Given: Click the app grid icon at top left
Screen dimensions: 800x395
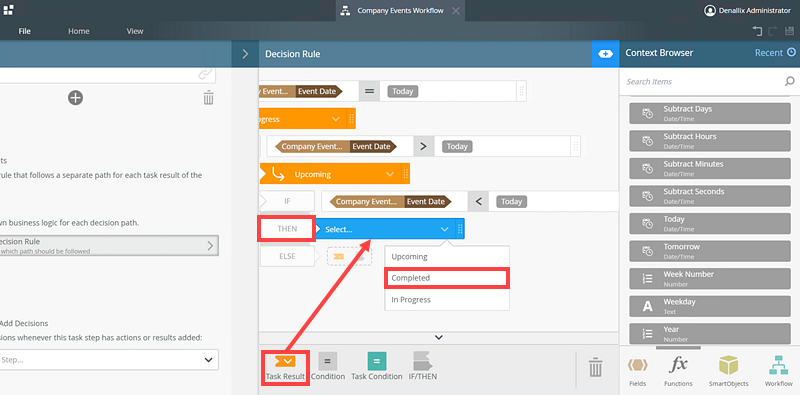Looking at the screenshot, I should point(8,9).
